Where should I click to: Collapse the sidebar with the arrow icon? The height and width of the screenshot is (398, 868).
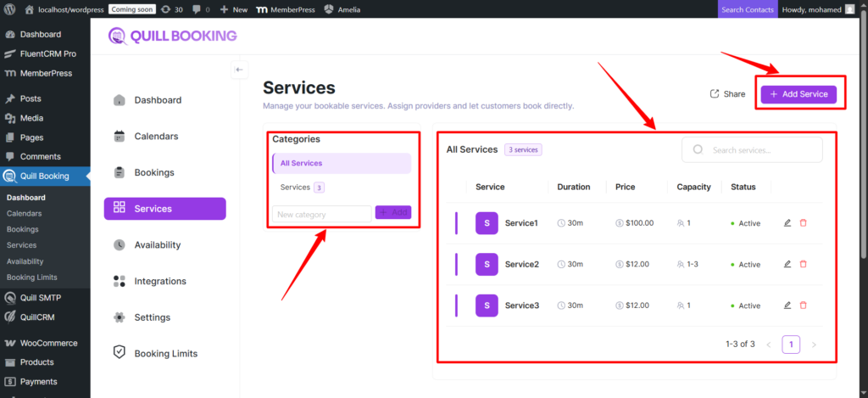tap(239, 70)
